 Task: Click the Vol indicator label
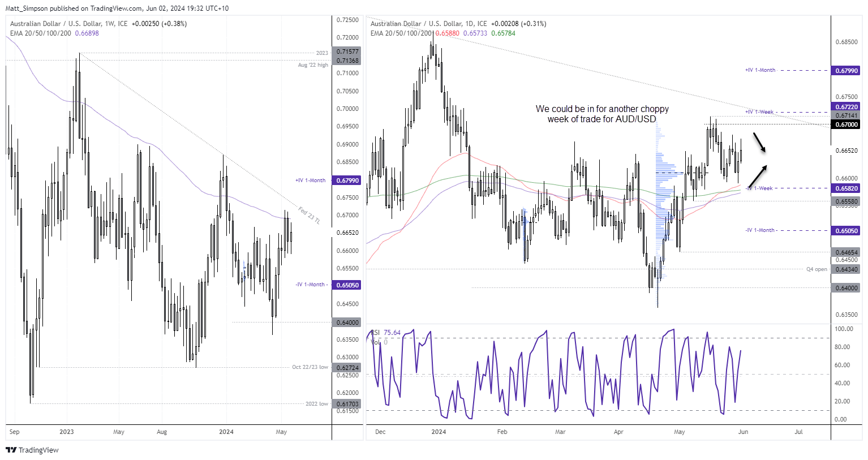(x=379, y=342)
